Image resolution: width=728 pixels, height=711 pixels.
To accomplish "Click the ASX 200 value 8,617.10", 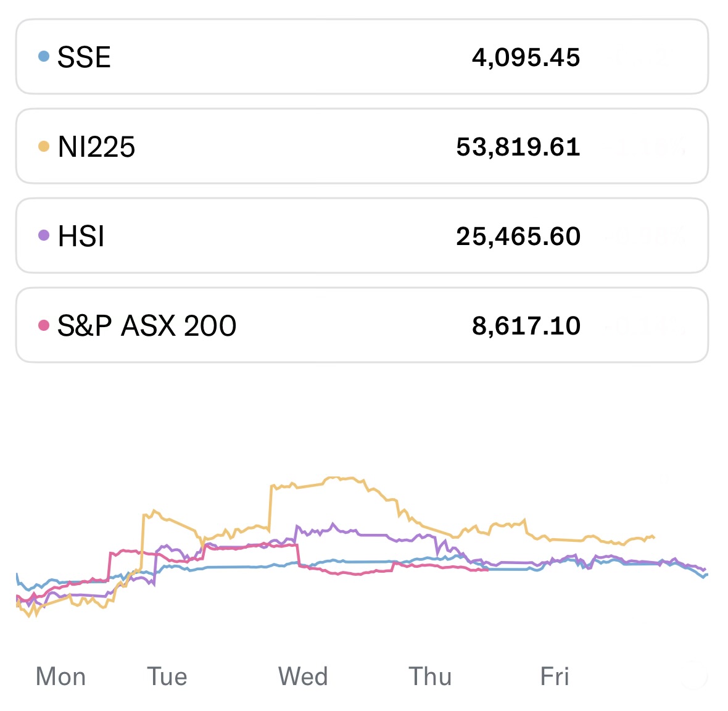I will click(526, 326).
